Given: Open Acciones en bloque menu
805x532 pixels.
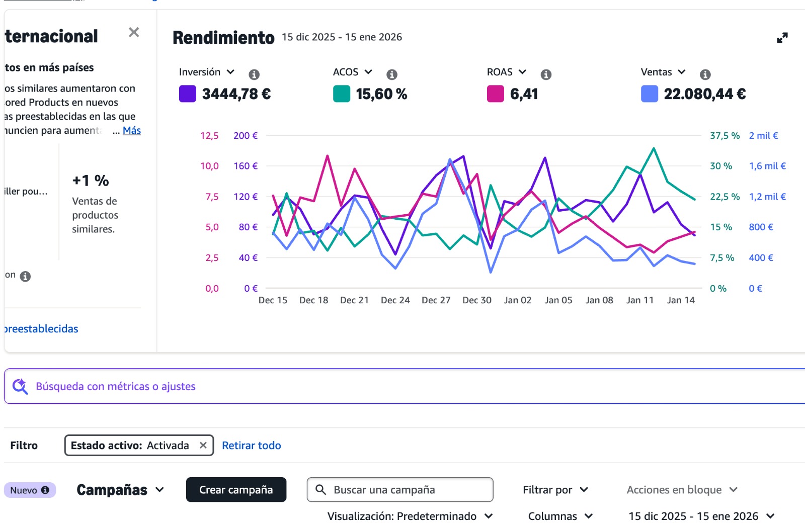Looking at the screenshot, I should [682, 490].
